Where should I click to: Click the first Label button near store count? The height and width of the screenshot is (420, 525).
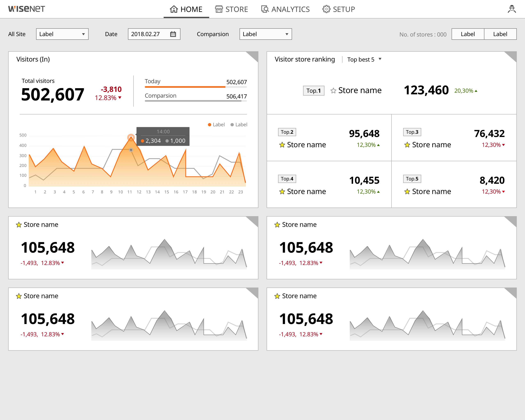click(468, 34)
